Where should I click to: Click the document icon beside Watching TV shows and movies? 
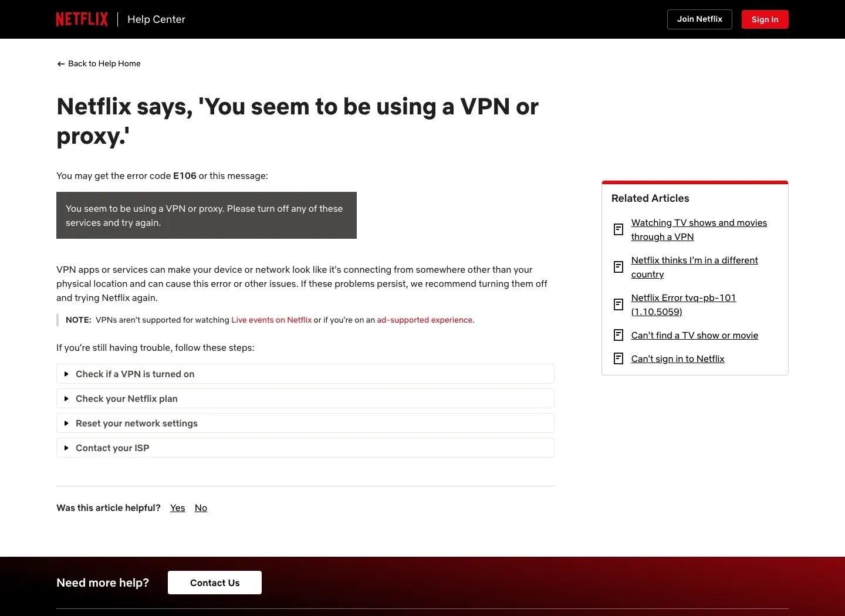618,229
